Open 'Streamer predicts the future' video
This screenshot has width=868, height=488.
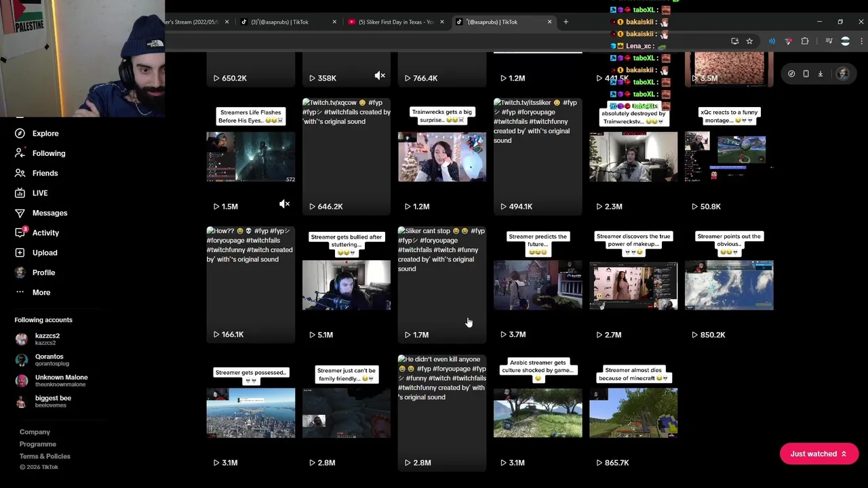(538, 285)
